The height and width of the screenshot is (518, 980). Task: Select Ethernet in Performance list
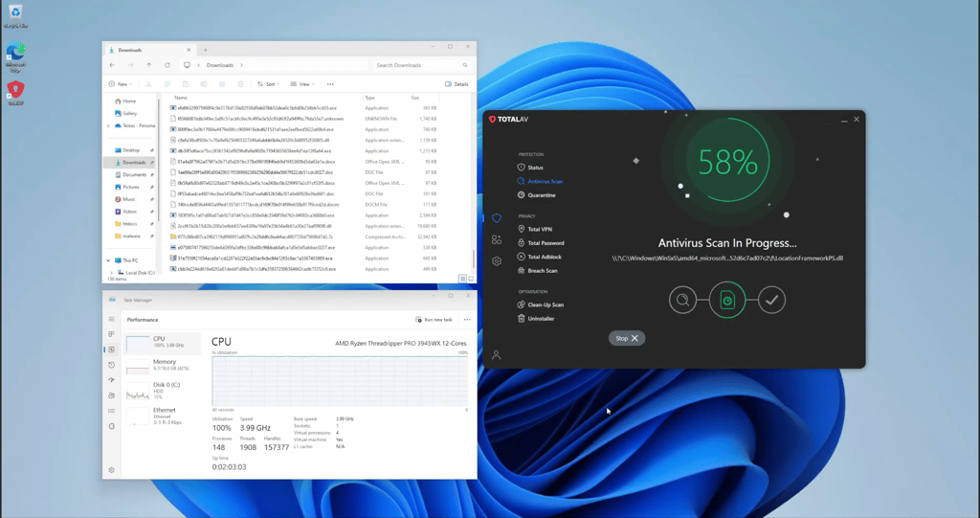coord(163,416)
